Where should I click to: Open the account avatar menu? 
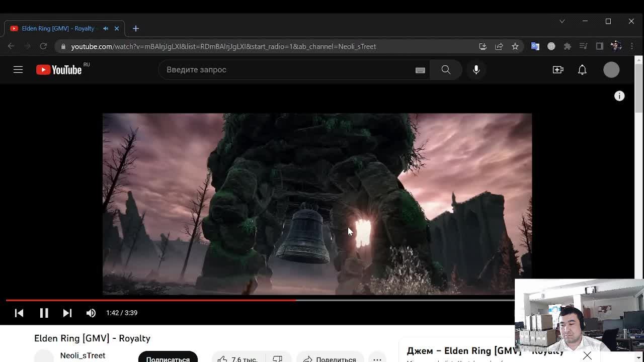(x=611, y=70)
